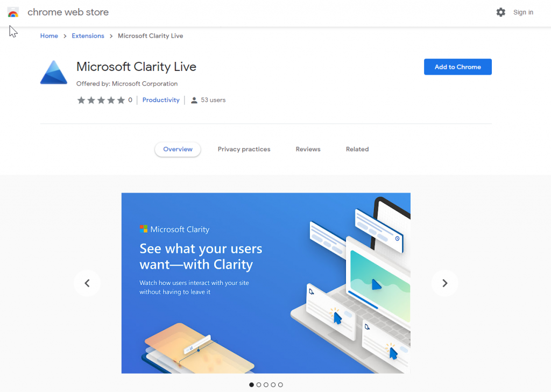Select the second carousel dot
Screen dimensions: 551x392
[259, 384]
